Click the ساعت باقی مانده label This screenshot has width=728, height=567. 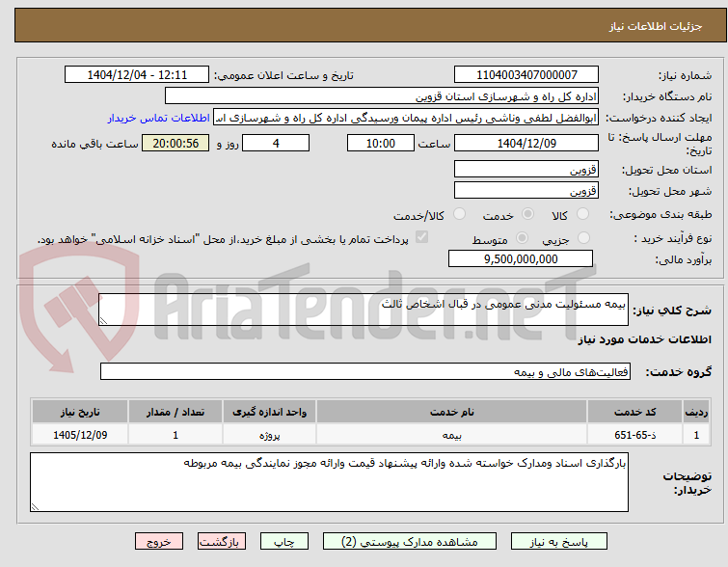pos(94,144)
